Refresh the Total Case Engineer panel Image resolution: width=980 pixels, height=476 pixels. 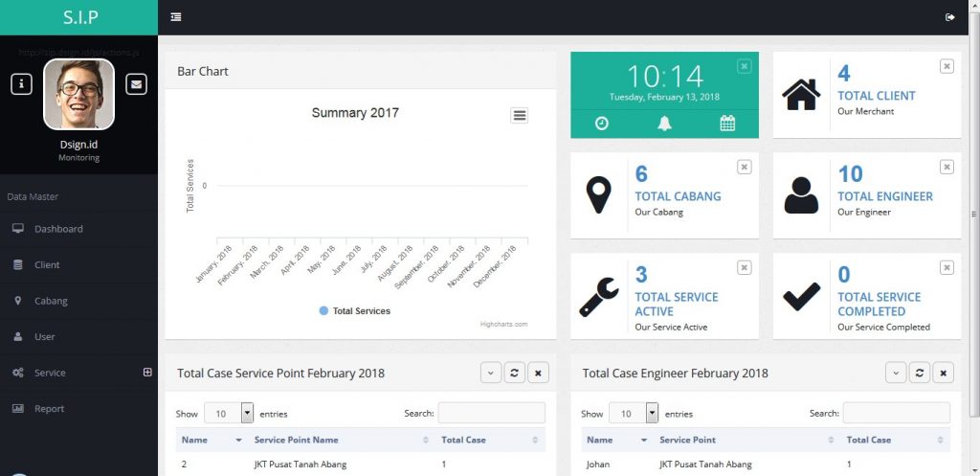click(x=920, y=374)
